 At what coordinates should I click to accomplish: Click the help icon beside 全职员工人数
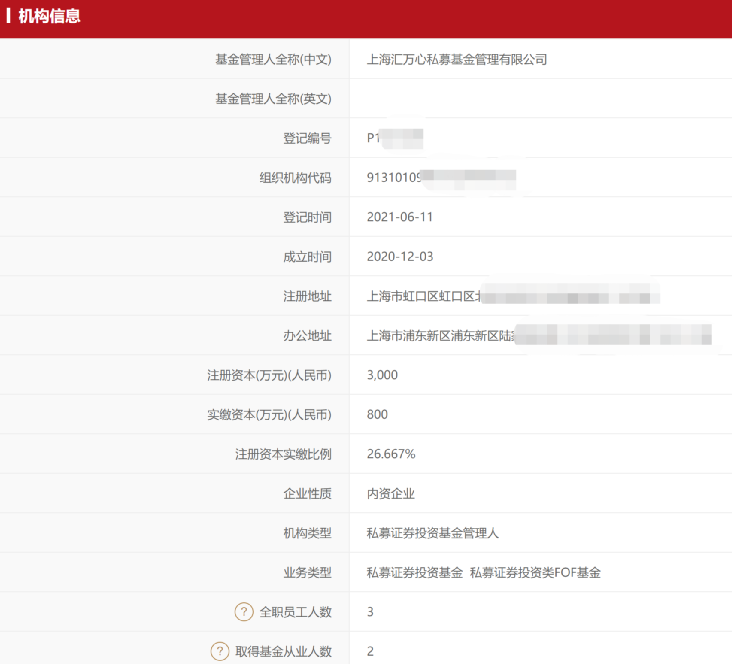(x=244, y=612)
